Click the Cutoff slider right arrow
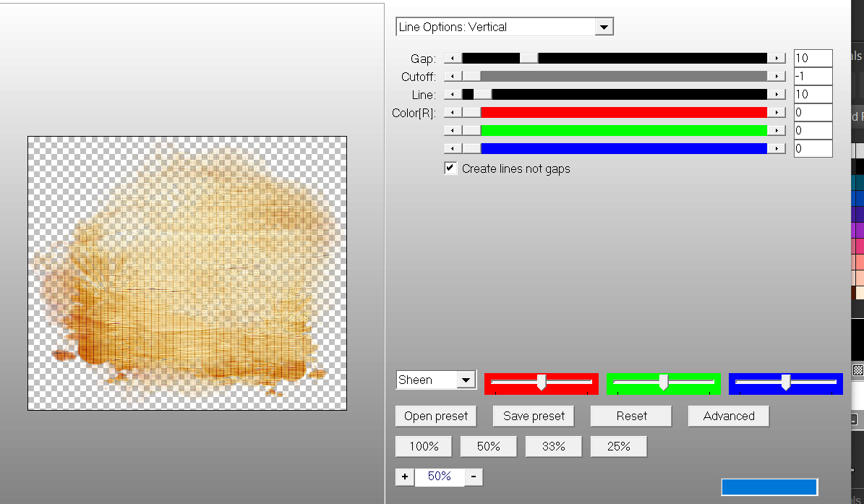Image resolution: width=864 pixels, height=504 pixels. (777, 76)
